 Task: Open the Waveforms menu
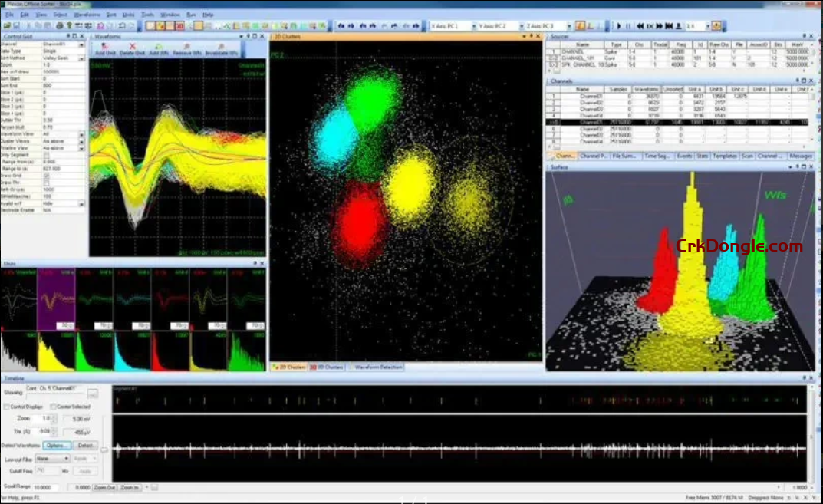pos(87,15)
